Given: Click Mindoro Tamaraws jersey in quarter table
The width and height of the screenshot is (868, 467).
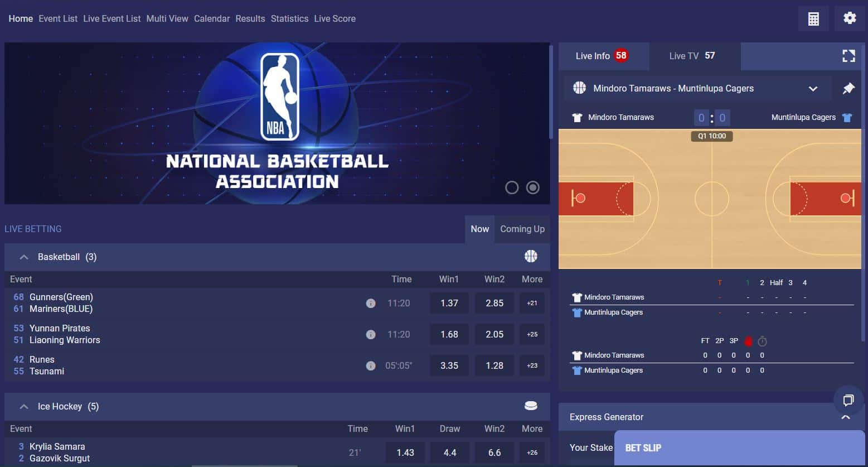Looking at the screenshot, I should (577, 297).
